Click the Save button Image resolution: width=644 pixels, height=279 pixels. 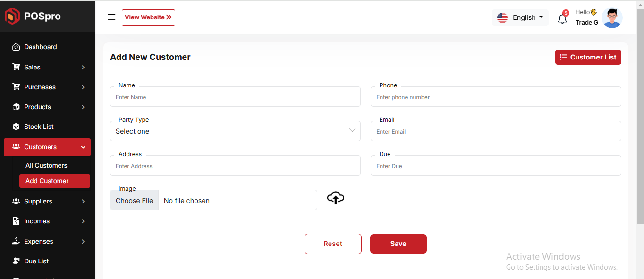point(398,244)
